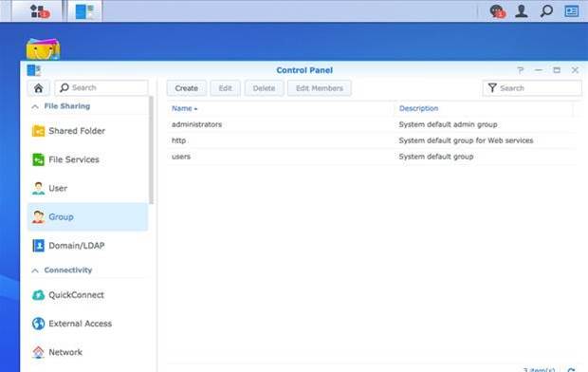Click the Create button

click(187, 88)
